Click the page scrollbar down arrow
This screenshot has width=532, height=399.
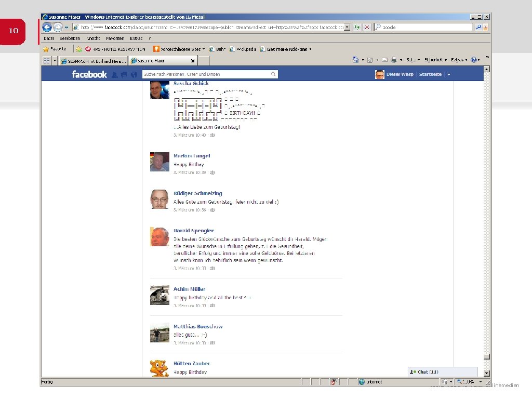tap(486, 373)
